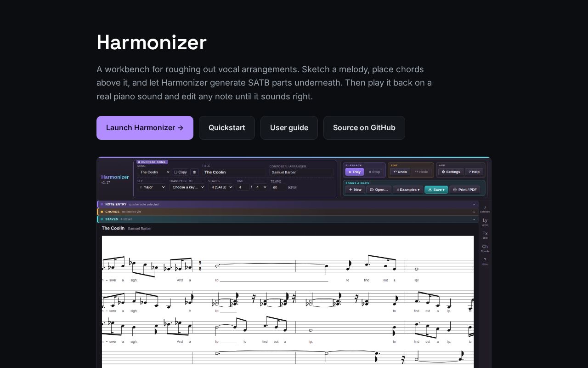Open the User guide link

point(289,128)
